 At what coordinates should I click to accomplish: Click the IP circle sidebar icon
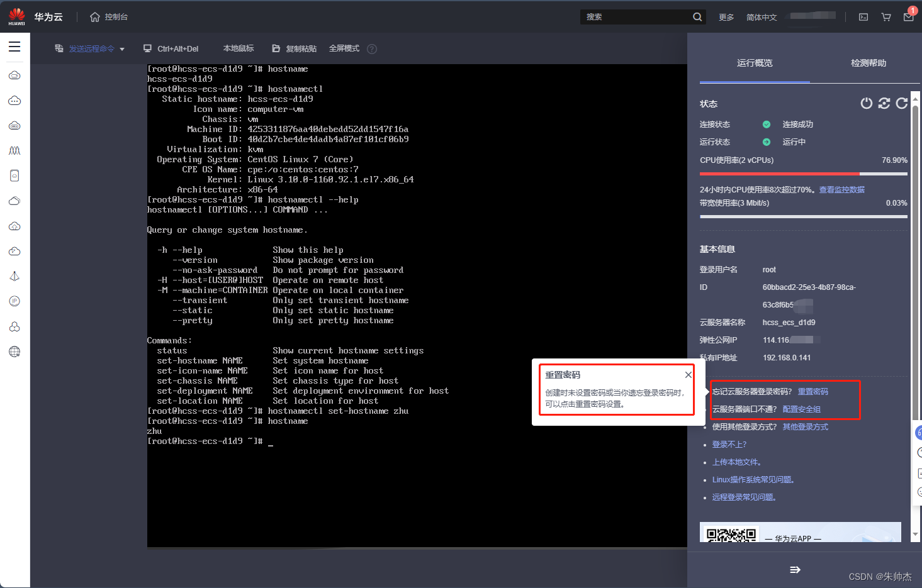pyautogui.click(x=14, y=301)
